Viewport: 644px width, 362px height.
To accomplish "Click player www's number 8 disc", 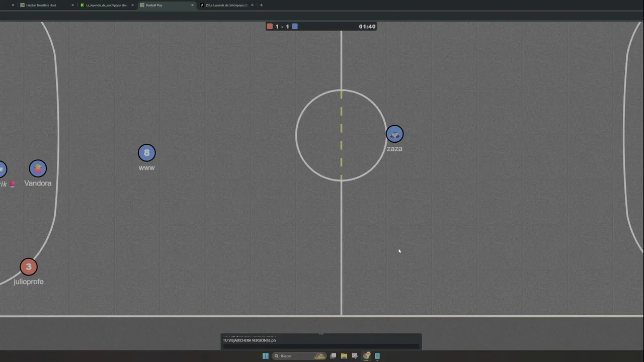I will (146, 153).
